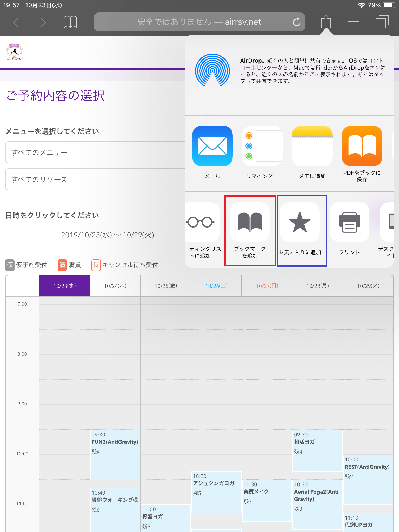Book the 11:00 骨盤ヨガ class

[166, 518]
